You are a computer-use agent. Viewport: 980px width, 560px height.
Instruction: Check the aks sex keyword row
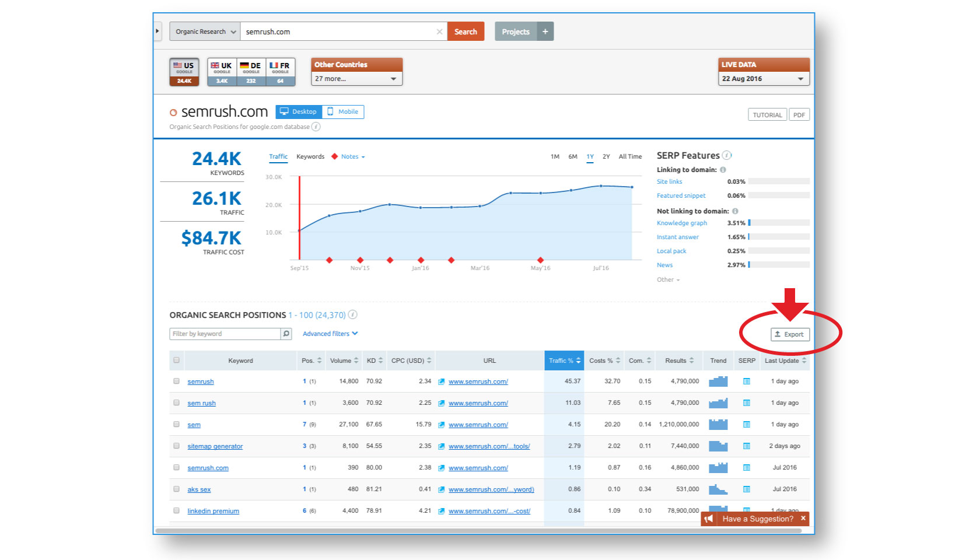tap(176, 489)
